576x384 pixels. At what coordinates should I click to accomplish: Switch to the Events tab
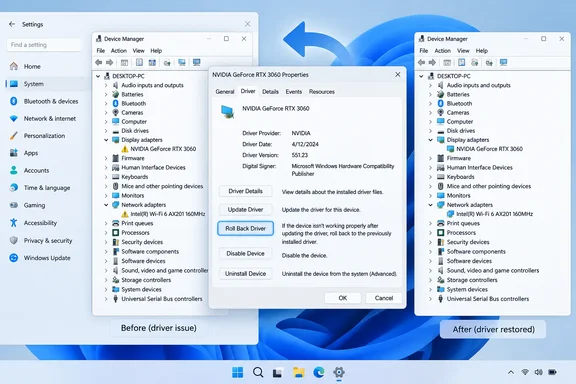pyautogui.click(x=294, y=92)
